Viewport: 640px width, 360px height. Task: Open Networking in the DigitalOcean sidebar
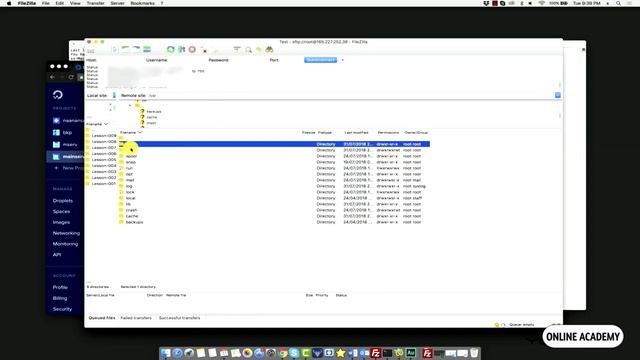coord(66,233)
